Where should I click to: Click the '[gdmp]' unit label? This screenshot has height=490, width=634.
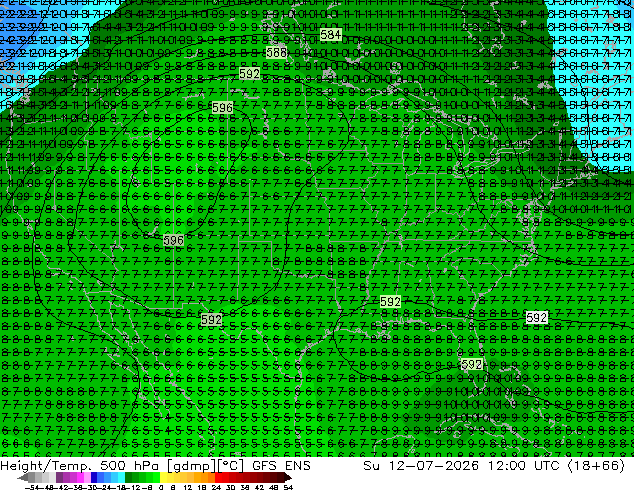click(192, 466)
